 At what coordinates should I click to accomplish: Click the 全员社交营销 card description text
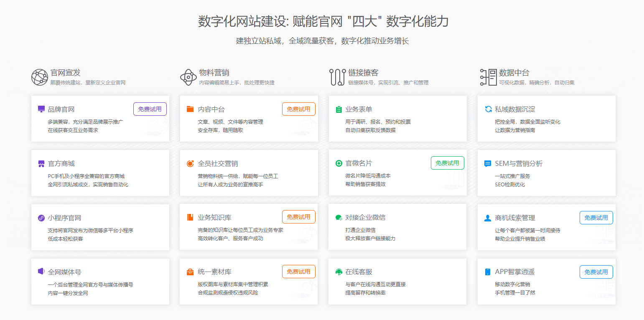(x=238, y=180)
